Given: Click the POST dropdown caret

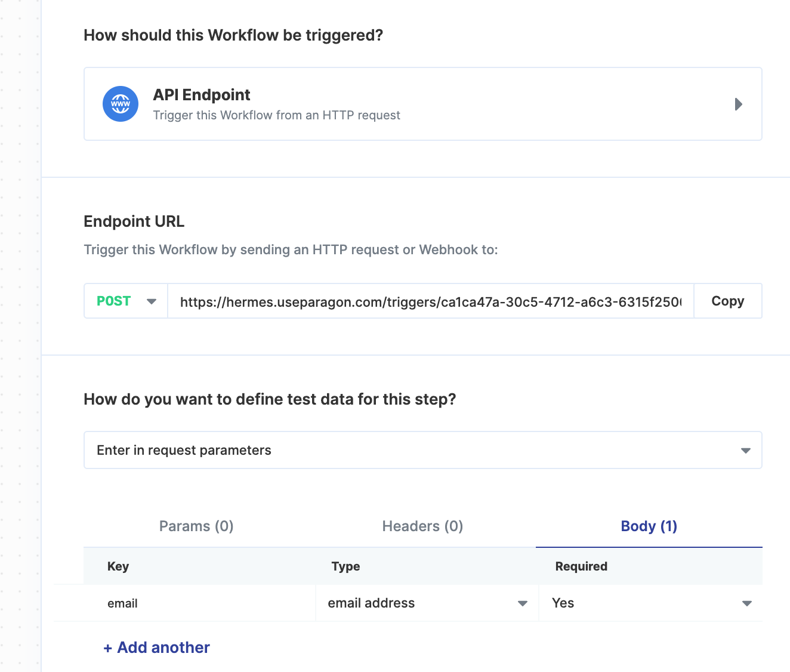Looking at the screenshot, I should click(x=152, y=301).
